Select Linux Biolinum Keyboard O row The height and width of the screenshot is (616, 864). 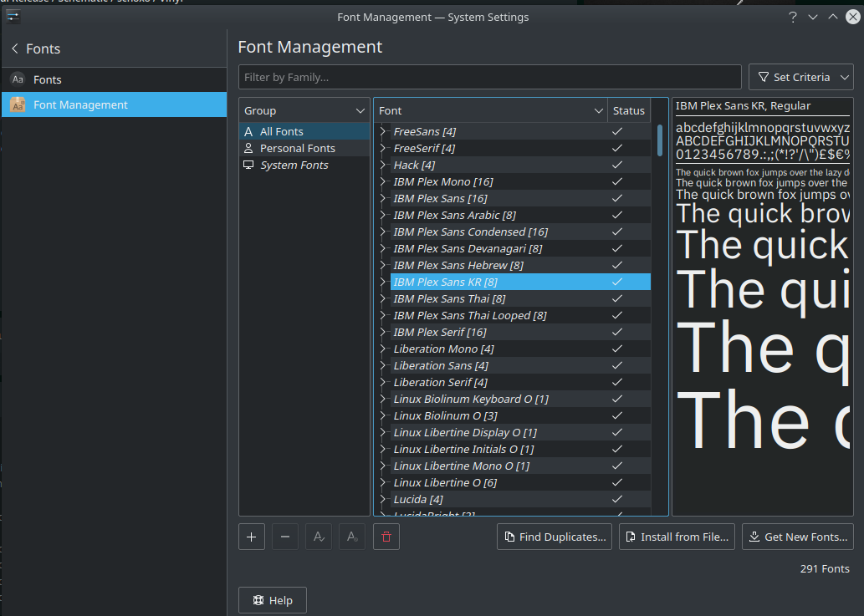[x=521, y=399]
